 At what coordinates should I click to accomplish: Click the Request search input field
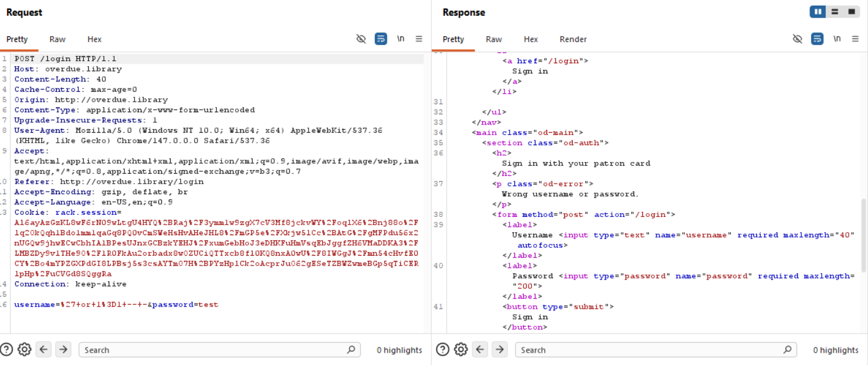click(213, 350)
